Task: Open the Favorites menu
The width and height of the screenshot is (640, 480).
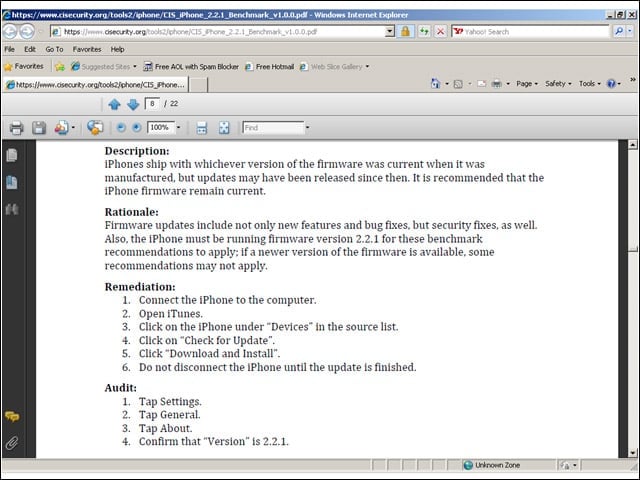Action: (87, 49)
